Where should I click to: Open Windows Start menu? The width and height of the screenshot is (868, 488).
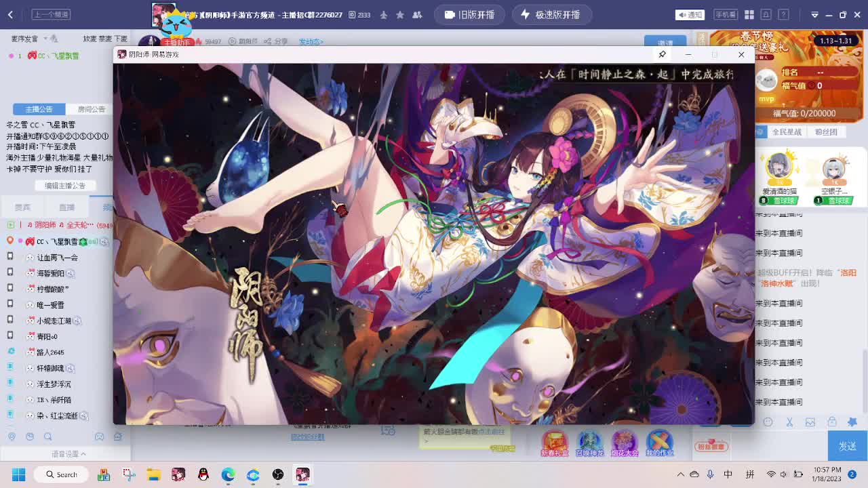18,474
